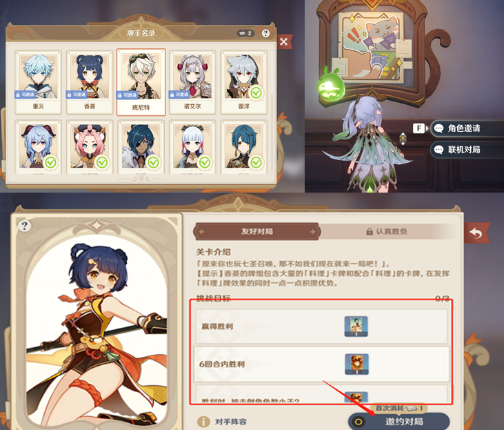
Task: Switch to 友好对局 tab
Action: 256,231
